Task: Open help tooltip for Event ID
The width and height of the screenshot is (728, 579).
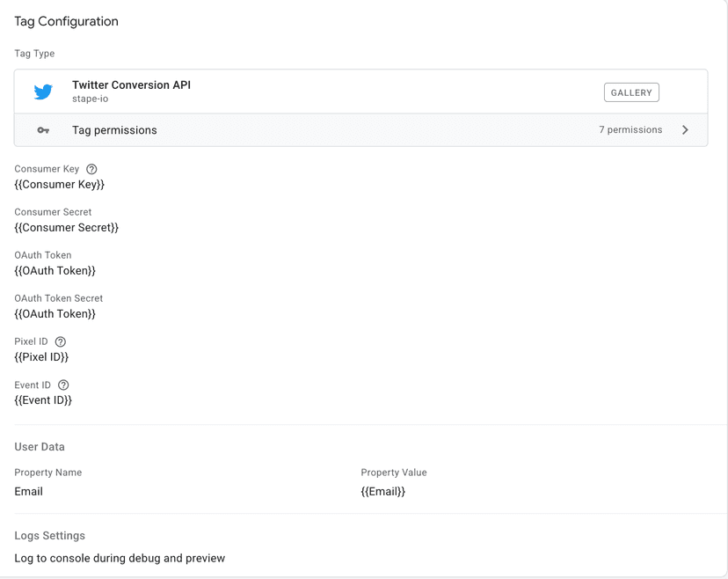Action: click(x=63, y=385)
